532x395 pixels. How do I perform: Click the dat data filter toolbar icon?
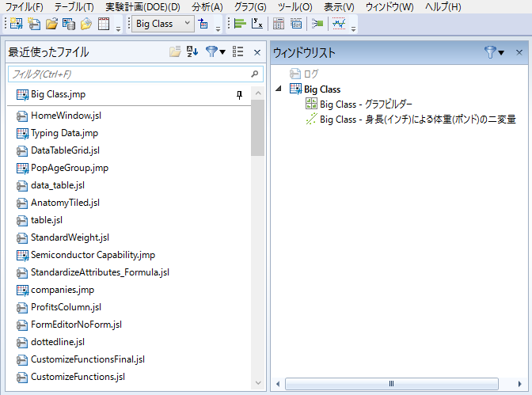point(296,24)
